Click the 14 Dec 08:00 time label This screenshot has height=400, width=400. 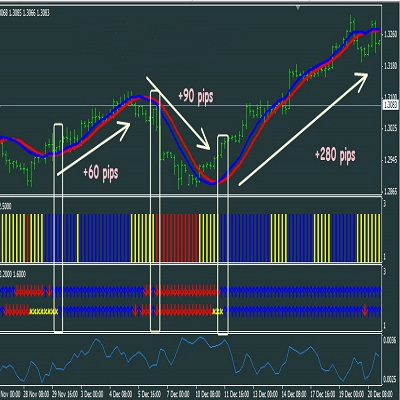point(294,394)
